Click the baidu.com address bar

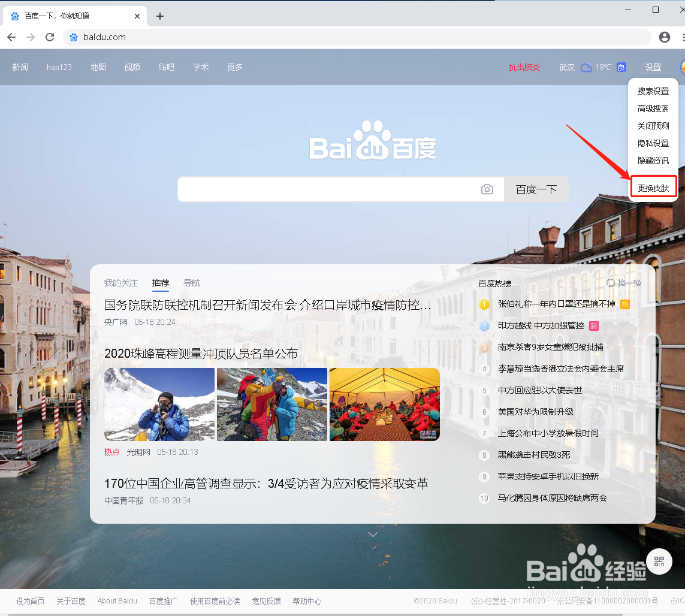click(x=357, y=37)
